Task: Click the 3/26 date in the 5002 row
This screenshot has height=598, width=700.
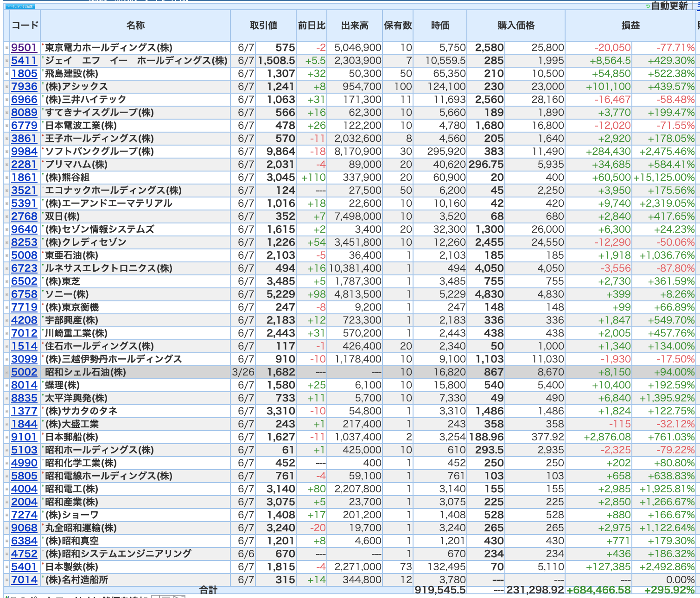Action: click(x=243, y=372)
